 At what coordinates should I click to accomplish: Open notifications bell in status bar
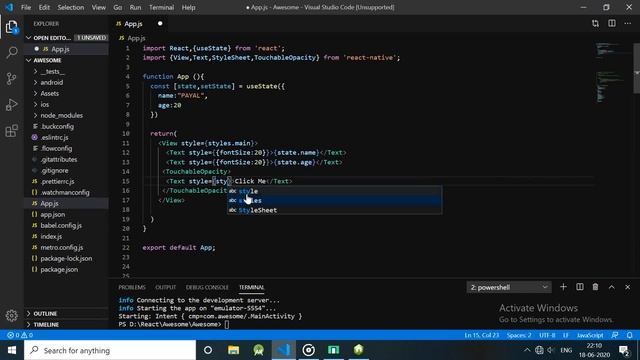(630, 335)
